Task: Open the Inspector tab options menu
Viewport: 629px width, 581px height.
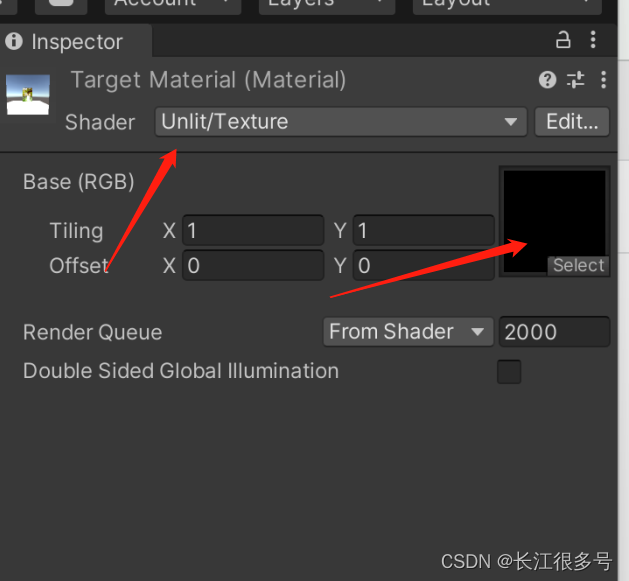Action: [x=594, y=40]
